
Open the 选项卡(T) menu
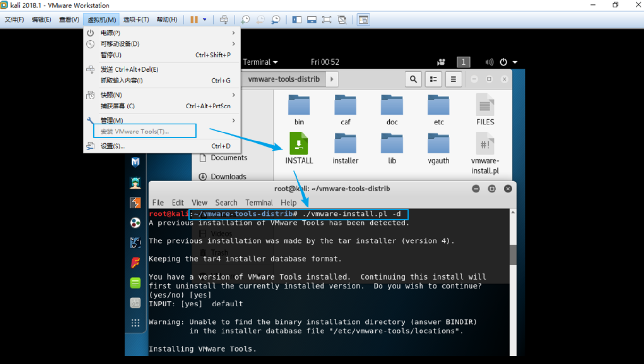pos(136,19)
